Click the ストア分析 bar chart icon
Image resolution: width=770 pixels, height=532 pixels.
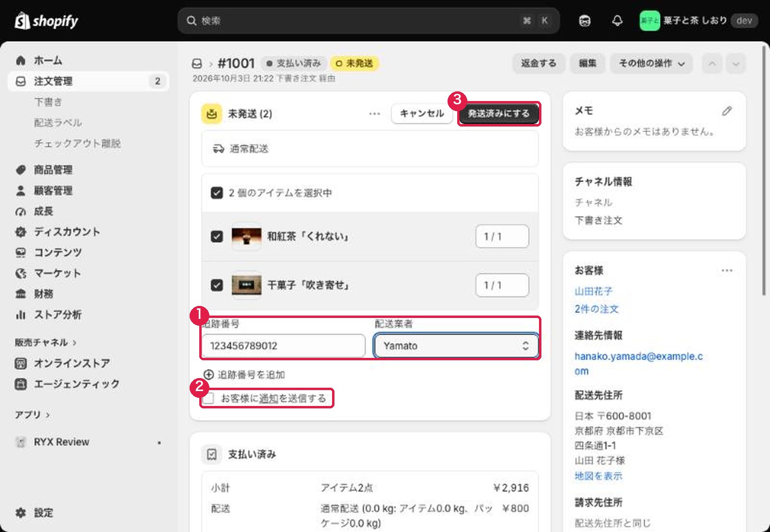point(21,315)
